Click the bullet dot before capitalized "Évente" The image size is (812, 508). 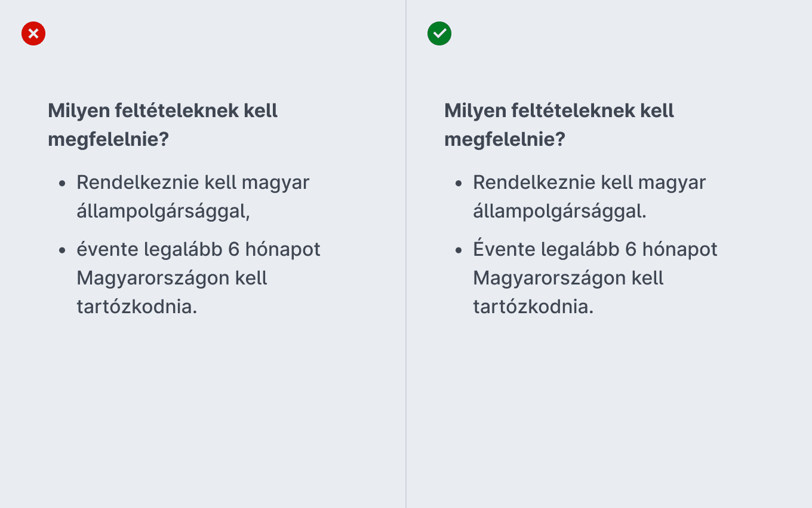tap(459, 250)
